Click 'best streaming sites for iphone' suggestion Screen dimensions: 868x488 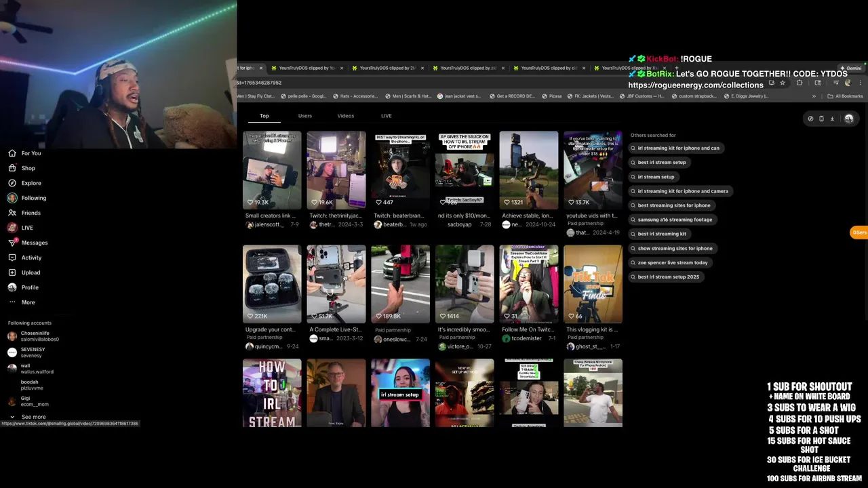point(671,205)
